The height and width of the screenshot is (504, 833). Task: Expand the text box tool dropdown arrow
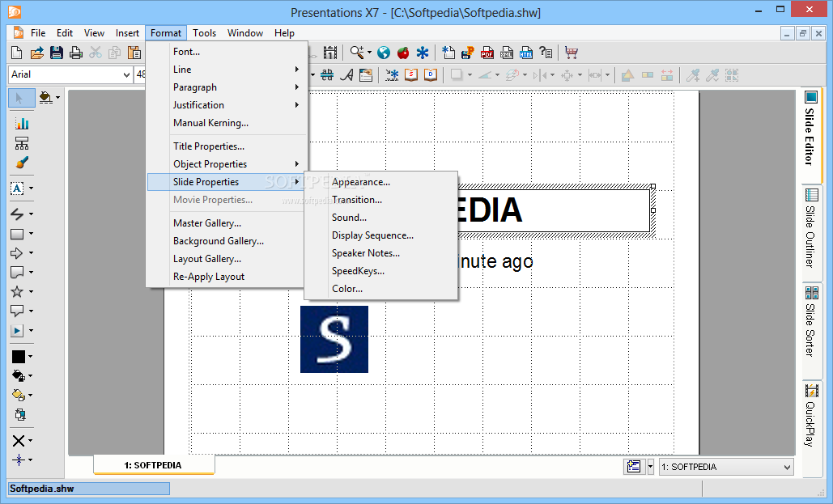tap(31, 188)
